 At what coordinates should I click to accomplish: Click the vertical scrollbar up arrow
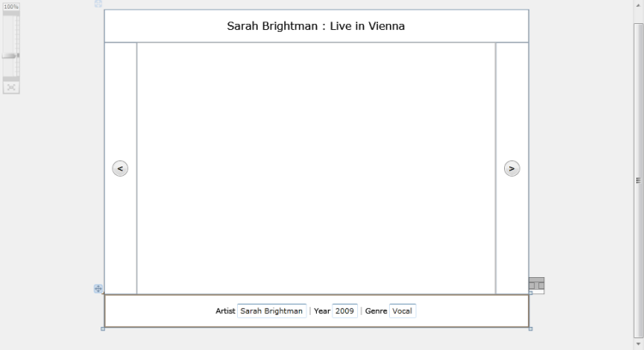coord(638,5)
